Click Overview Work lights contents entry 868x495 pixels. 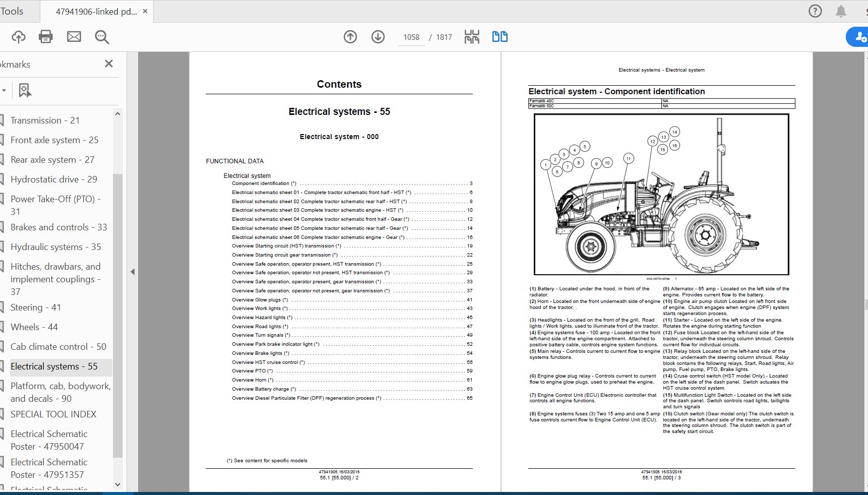click(352, 308)
